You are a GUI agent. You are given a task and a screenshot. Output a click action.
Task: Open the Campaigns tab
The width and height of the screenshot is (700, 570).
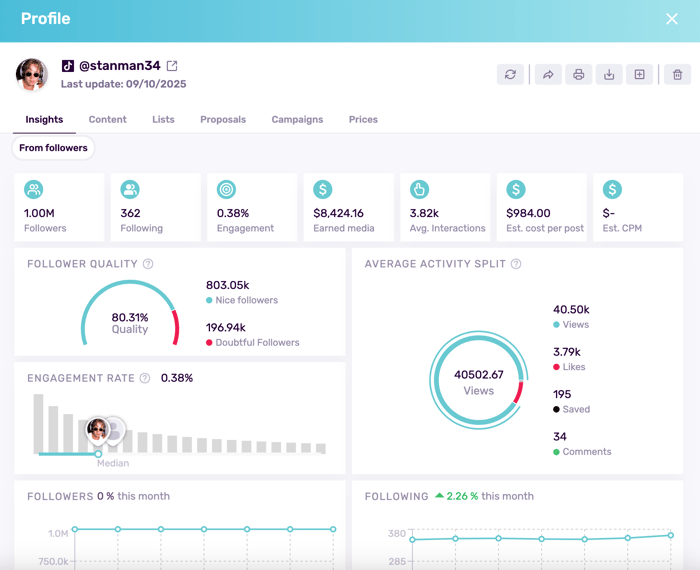click(297, 119)
